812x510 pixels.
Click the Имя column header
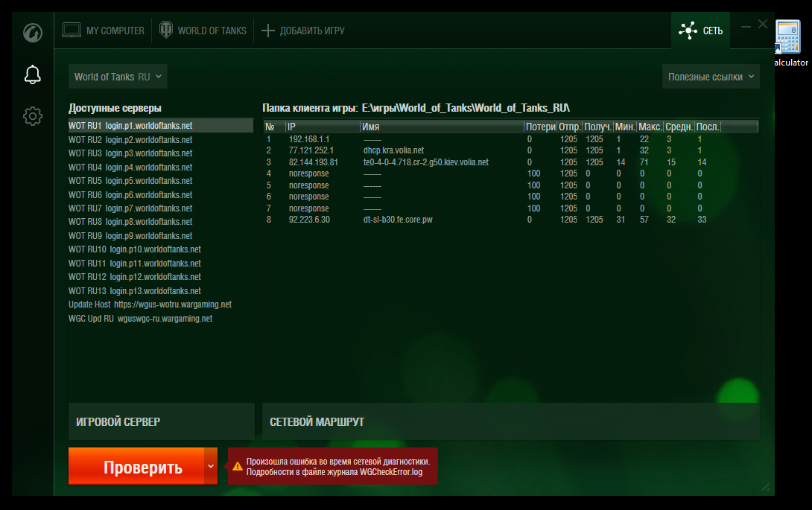[442, 127]
